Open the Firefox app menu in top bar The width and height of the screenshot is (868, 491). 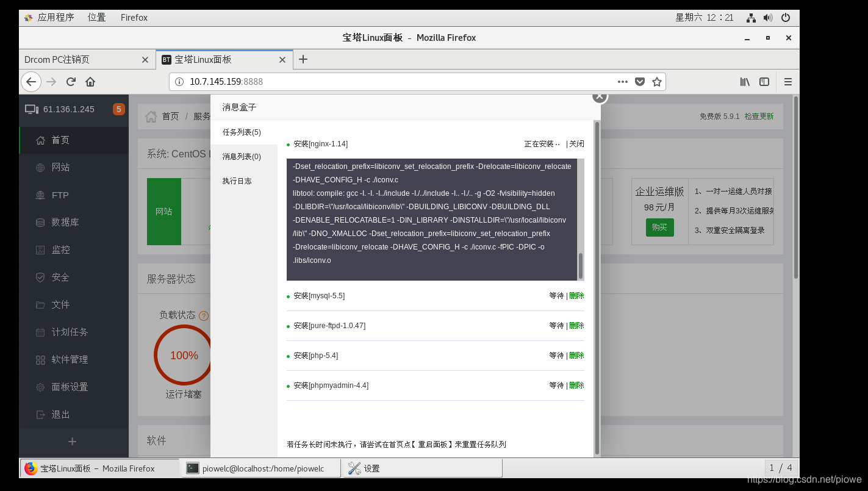click(134, 18)
